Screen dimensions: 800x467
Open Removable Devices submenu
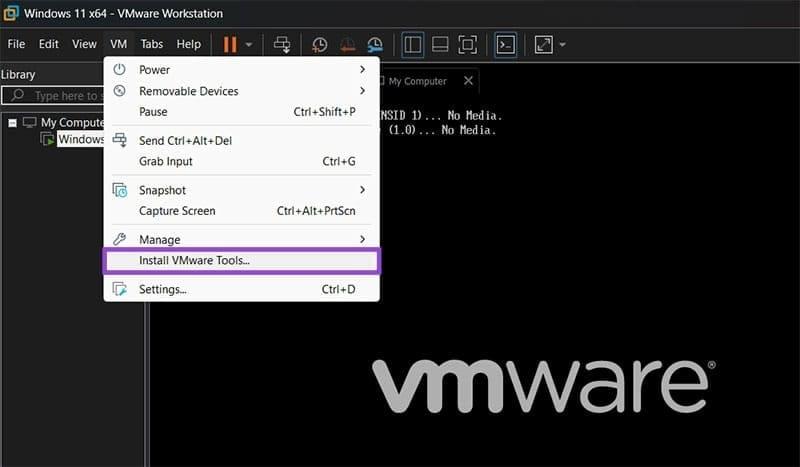pos(241,91)
